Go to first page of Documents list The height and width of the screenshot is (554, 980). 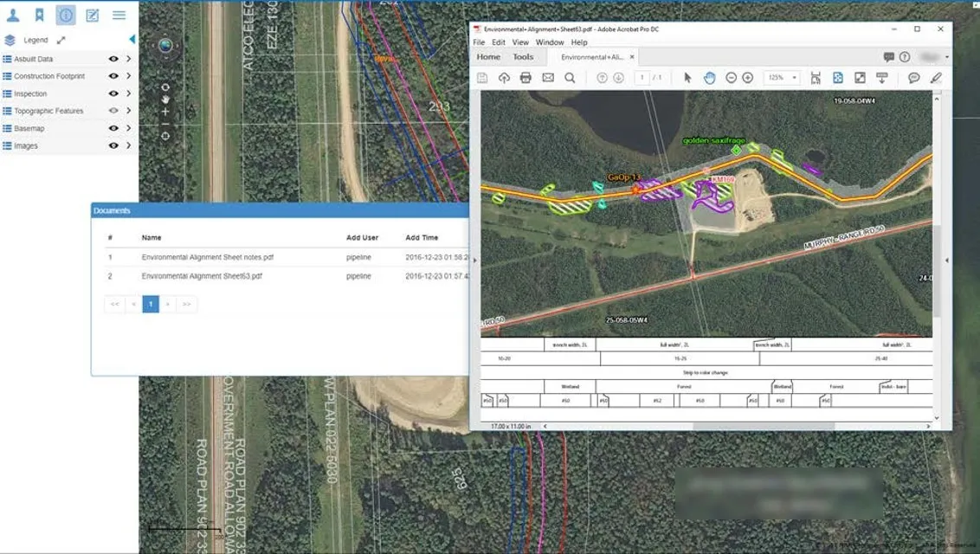click(x=114, y=304)
